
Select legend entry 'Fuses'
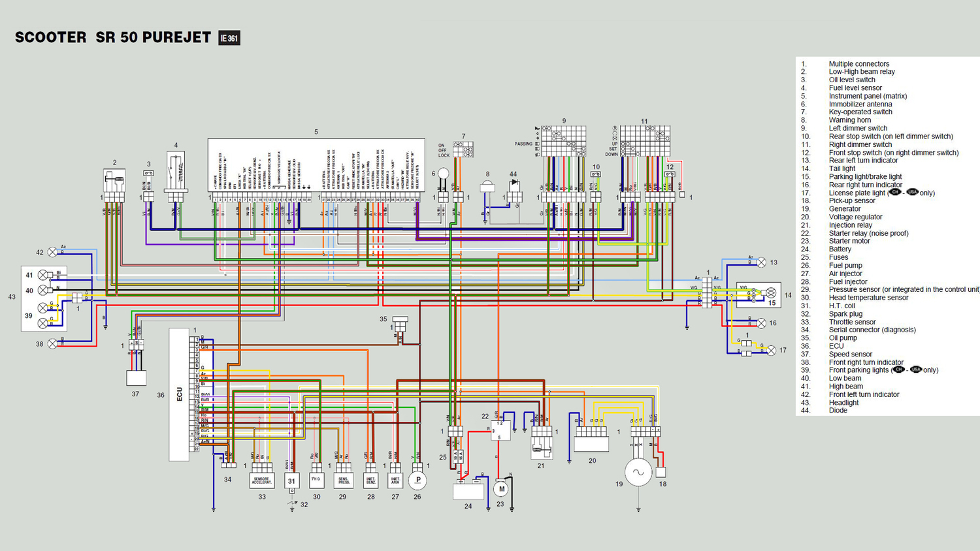(x=838, y=257)
